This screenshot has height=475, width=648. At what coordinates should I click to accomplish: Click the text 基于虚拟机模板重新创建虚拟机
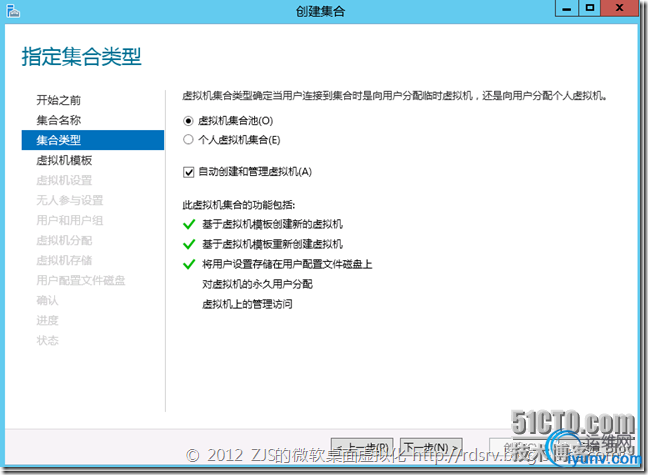point(272,244)
